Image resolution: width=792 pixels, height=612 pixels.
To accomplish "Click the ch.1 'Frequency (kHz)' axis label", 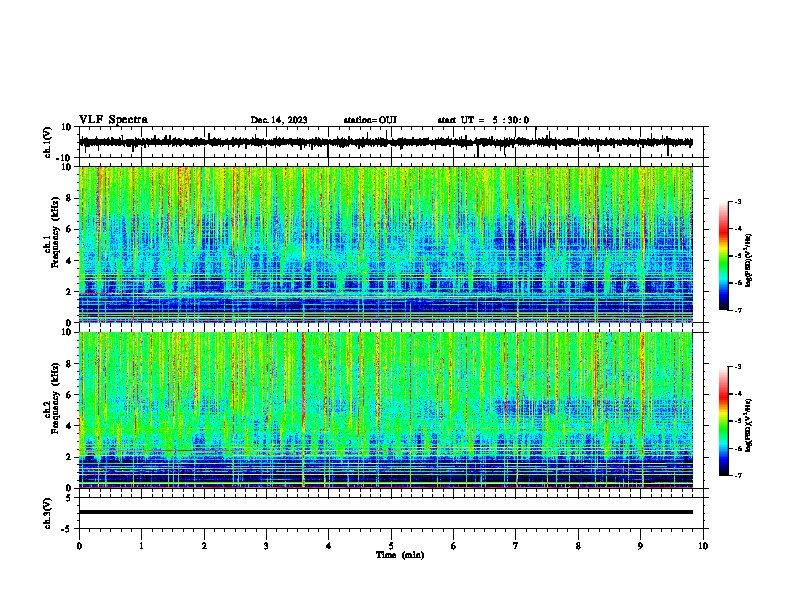I will click(55, 232).
